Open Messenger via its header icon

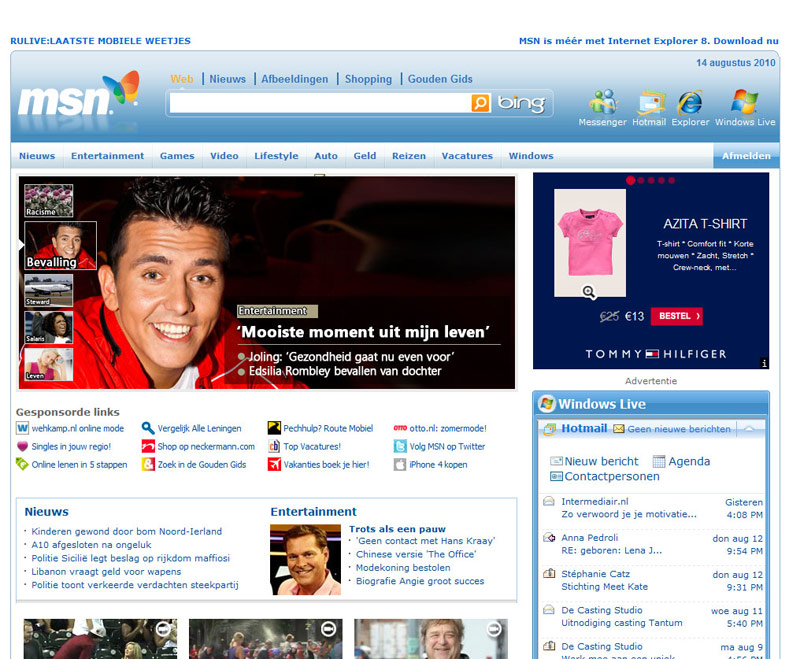[x=602, y=102]
